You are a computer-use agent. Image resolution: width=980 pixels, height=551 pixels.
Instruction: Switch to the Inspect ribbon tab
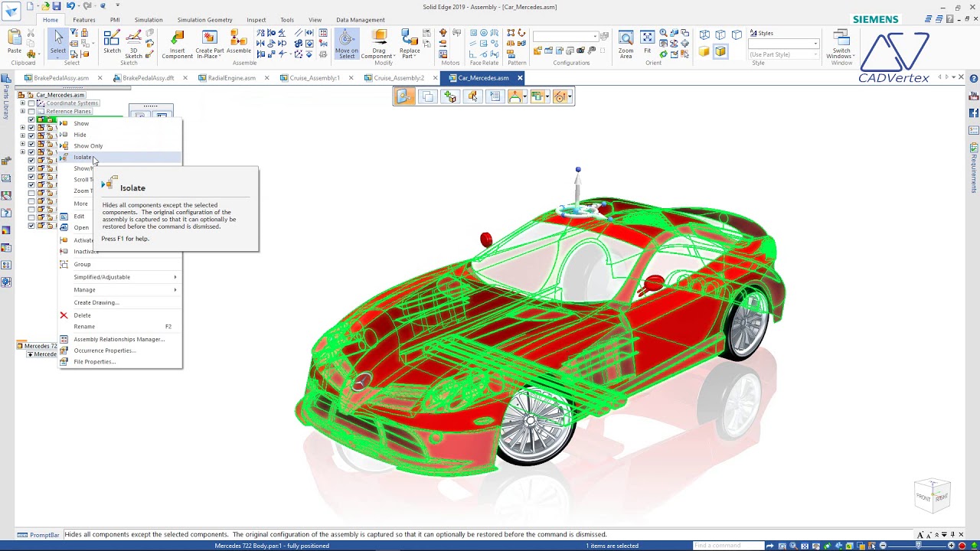point(256,20)
